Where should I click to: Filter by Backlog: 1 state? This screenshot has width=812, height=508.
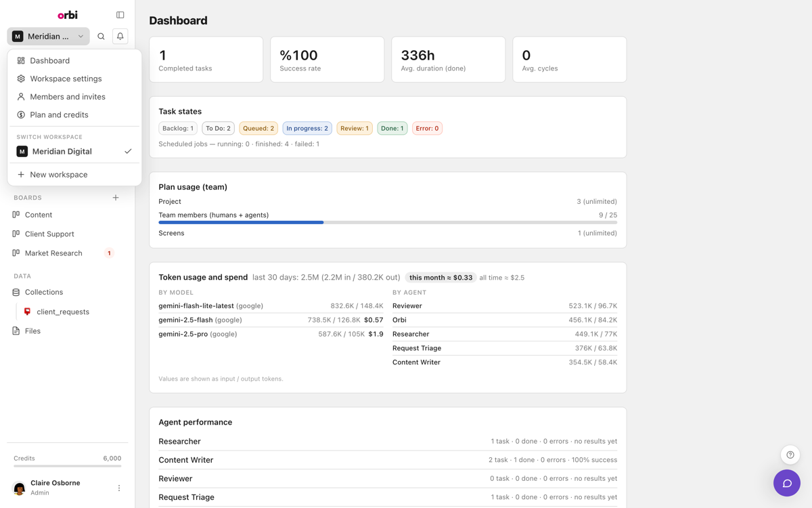click(178, 128)
